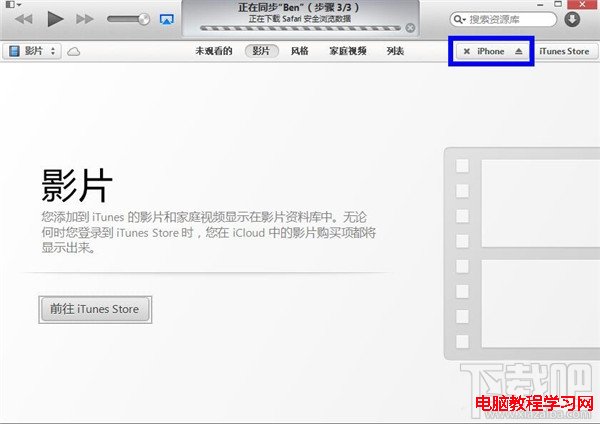The image size is (600, 424).
Task: Open search options magnifier dropdown
Action: coord(460,19)
